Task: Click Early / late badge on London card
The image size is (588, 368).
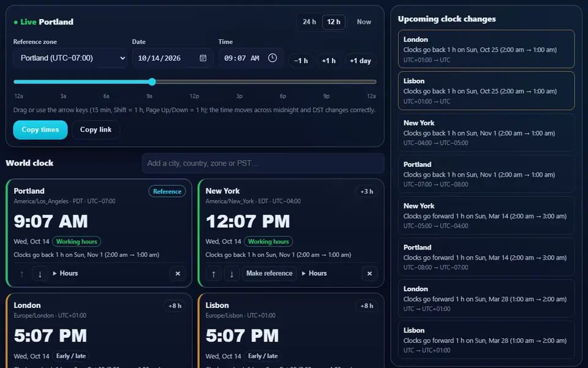Action: [71, 356]
